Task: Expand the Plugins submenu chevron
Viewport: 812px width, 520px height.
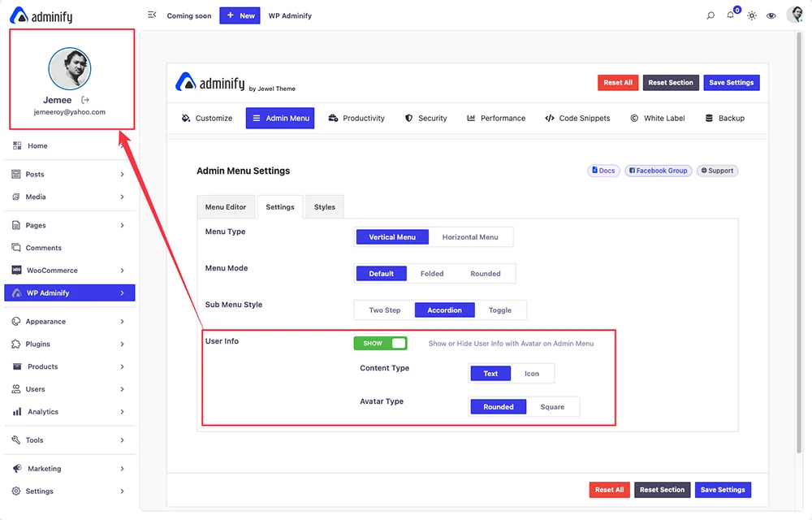Action: [x=123, y=344]
